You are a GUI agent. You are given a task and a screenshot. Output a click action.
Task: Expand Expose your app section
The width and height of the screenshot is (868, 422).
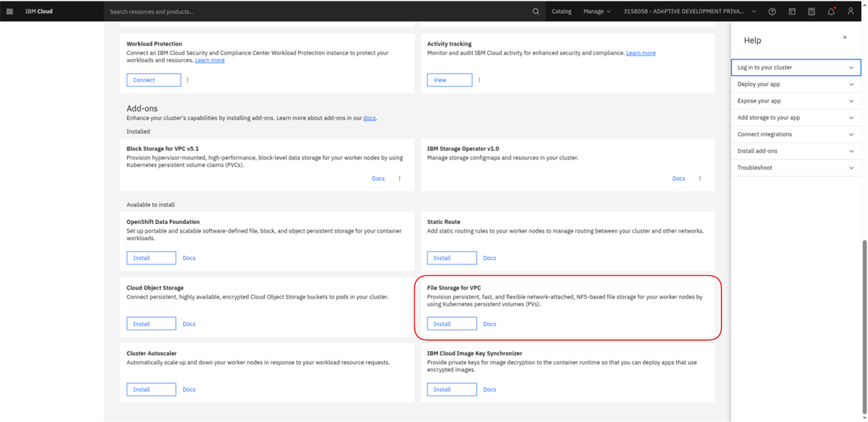coord(796,101)
